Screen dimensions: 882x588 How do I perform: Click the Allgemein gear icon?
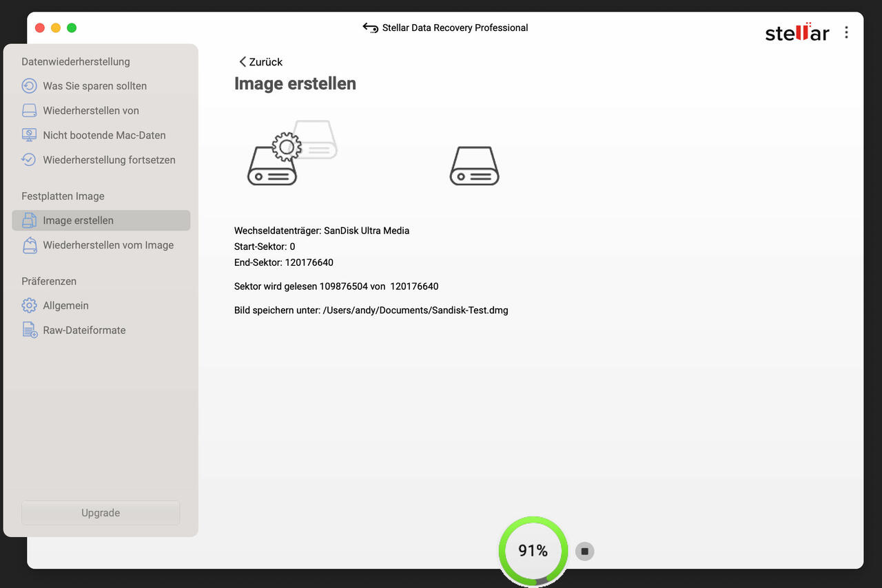click(x=29, y=306)
